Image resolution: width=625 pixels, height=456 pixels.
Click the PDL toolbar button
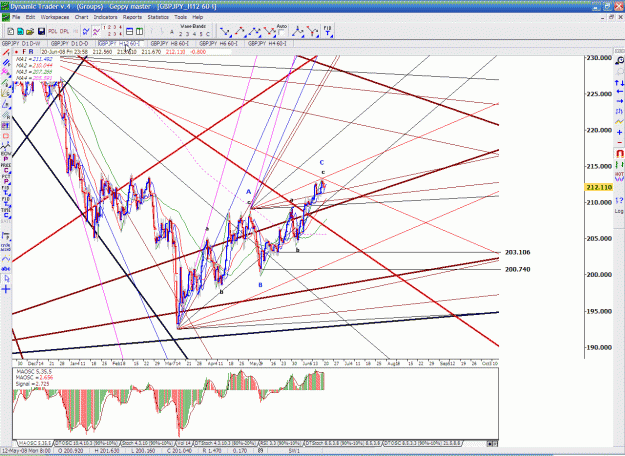tap(53, 31)
